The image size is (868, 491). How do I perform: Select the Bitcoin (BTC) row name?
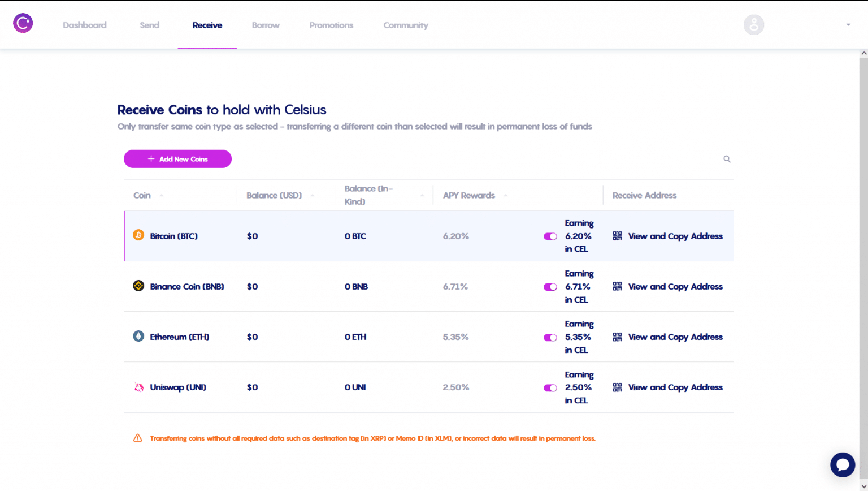(x=174, y=236)
